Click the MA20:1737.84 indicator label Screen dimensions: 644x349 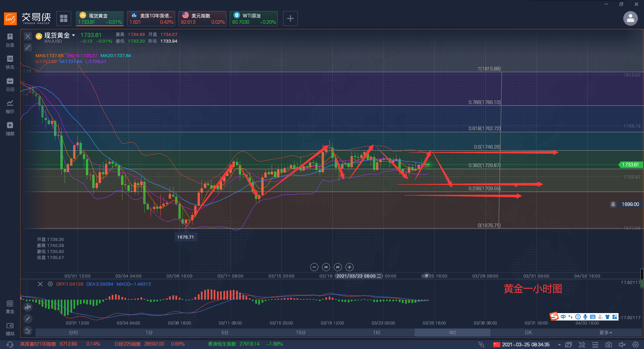point(116,56)
